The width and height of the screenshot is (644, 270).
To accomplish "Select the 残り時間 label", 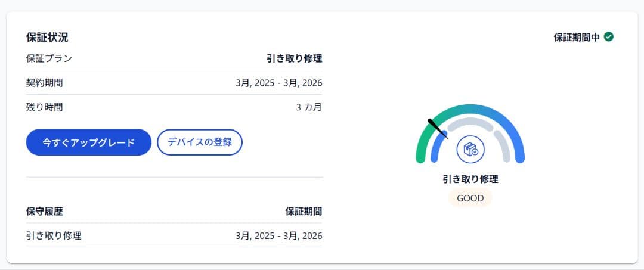I will [45, 107].
